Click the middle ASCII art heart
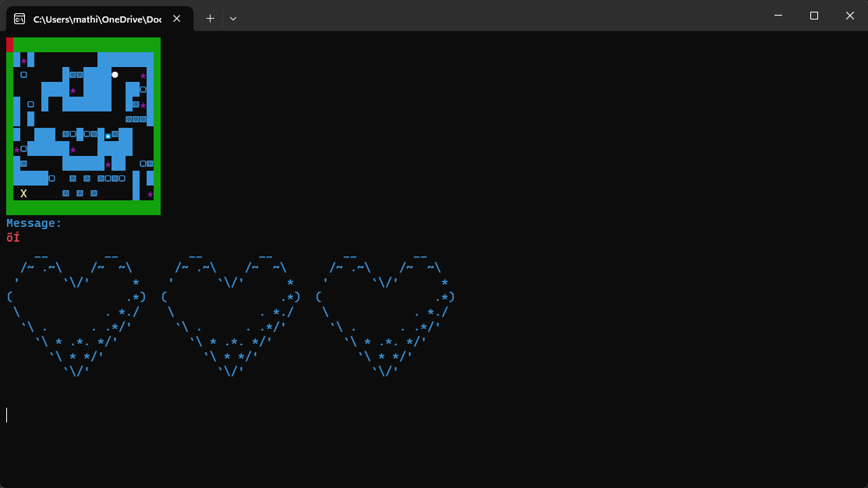868x488 pixels. (230, 312)
